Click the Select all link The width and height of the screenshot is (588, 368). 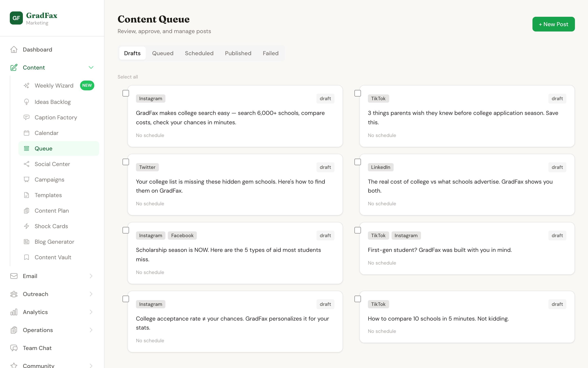pos(128,77)
